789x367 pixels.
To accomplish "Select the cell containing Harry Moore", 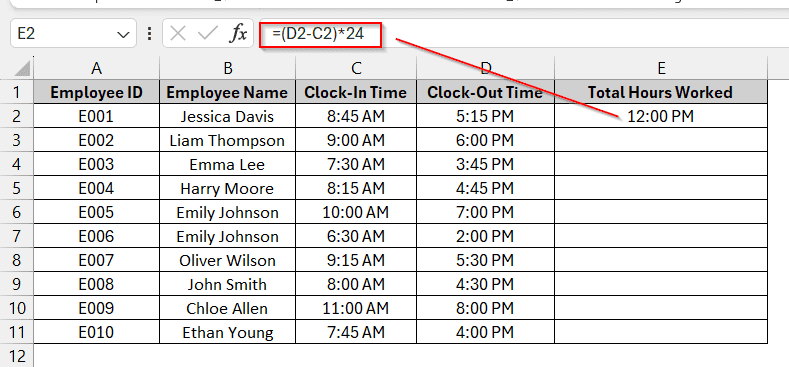I will (227, 188).
